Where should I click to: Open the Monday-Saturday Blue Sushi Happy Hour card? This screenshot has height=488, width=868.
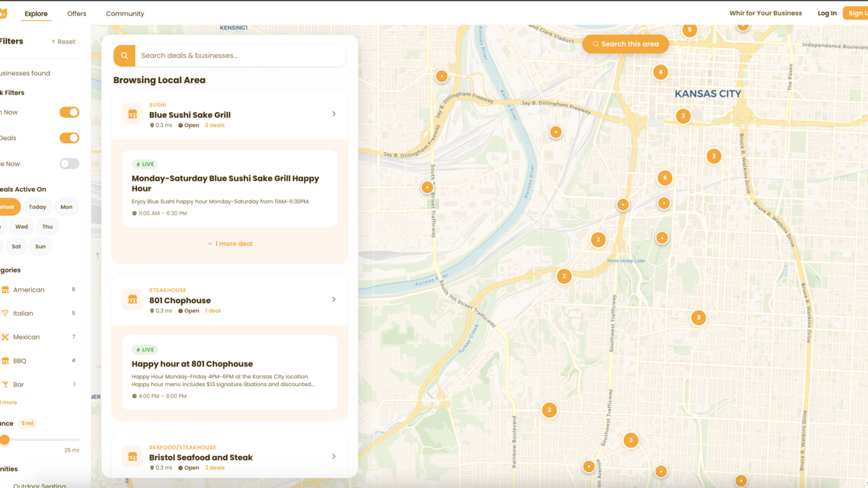(230, 189)
